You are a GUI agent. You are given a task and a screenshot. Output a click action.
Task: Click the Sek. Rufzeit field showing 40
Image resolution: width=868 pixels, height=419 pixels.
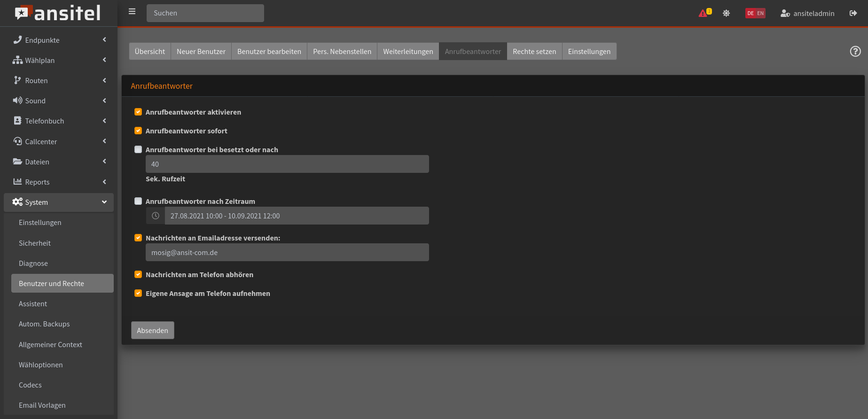point(287,164)
